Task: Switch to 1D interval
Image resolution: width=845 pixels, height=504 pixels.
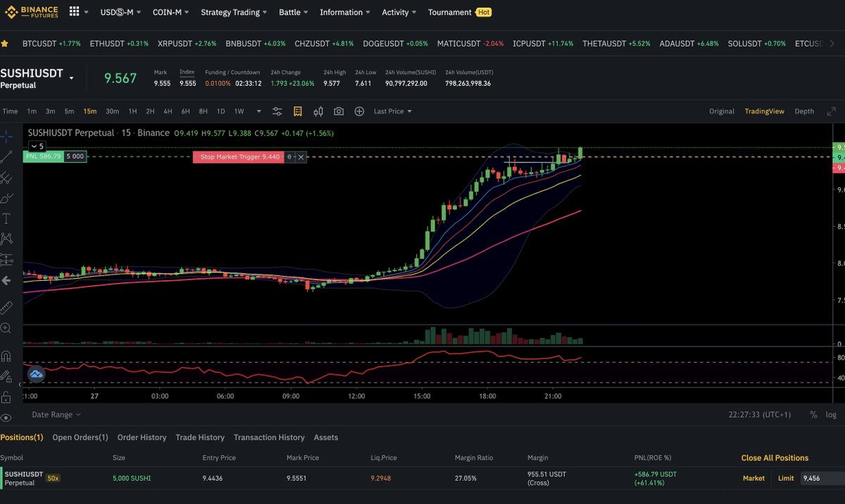Action: click(x=220, y=111)
